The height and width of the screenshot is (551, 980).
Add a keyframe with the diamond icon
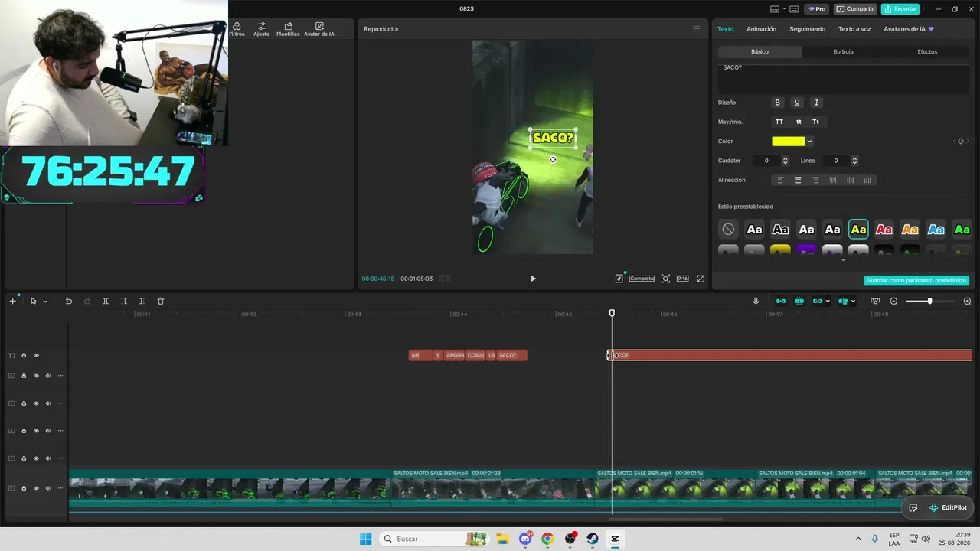(x=961, y=141)
